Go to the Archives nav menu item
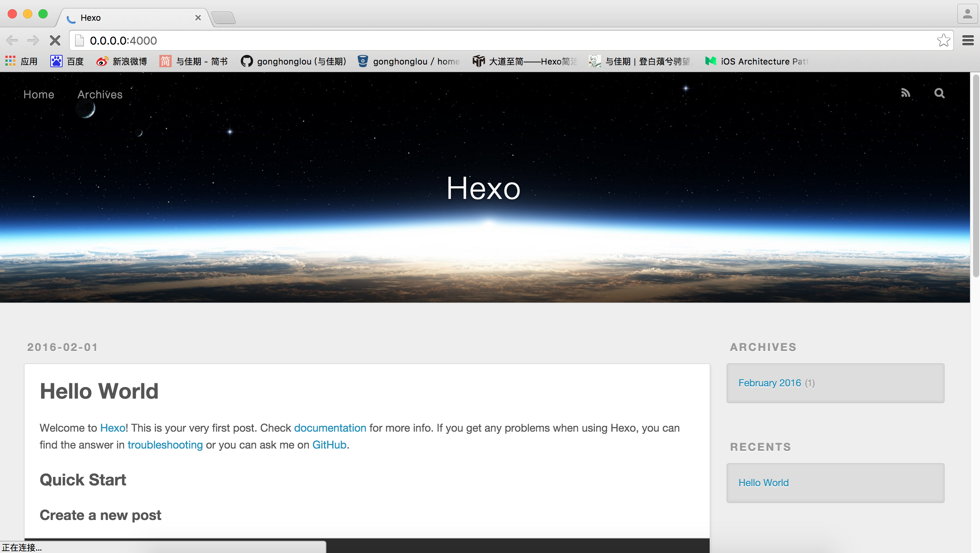 pos(100,94)
